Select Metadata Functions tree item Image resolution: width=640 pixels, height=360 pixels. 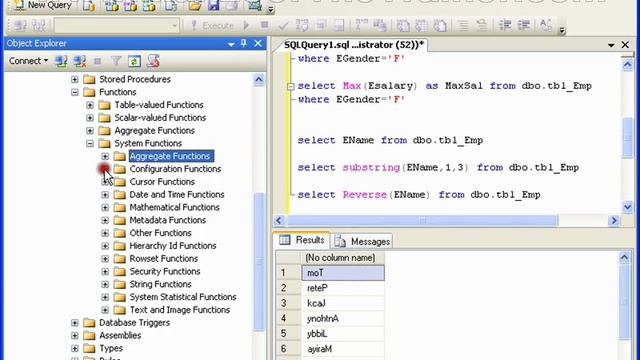167,220
